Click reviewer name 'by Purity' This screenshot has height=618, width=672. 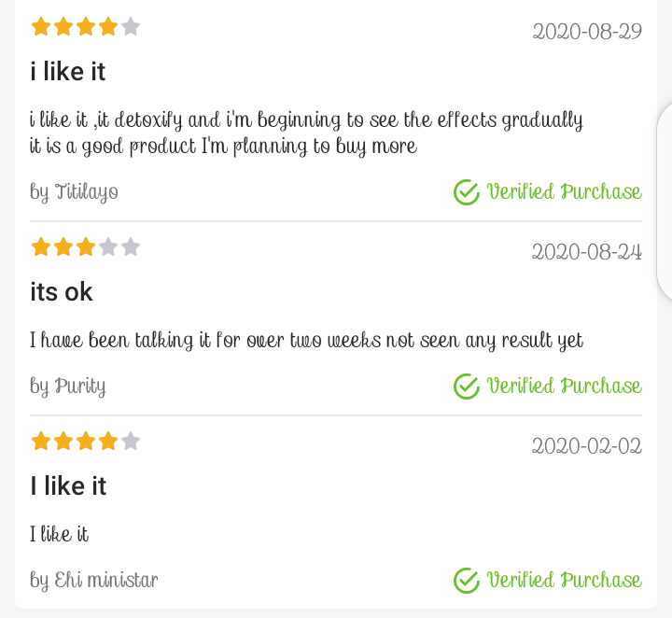click(x=67, y=386)
